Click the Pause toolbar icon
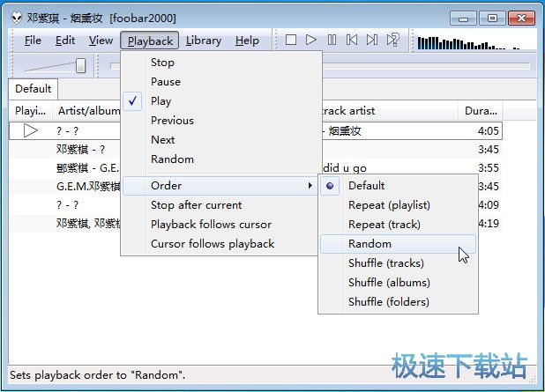The width and height of the screenshot is (545, 392). [332, 40]
